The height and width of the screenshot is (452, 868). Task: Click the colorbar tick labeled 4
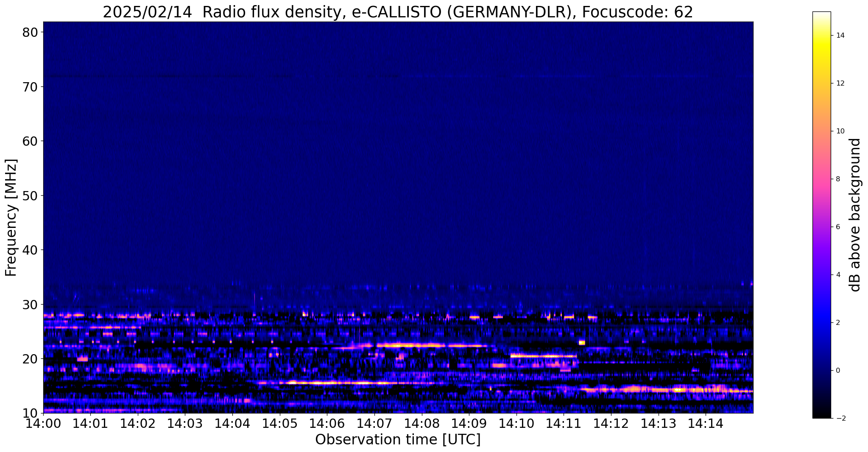click(838, 275)
